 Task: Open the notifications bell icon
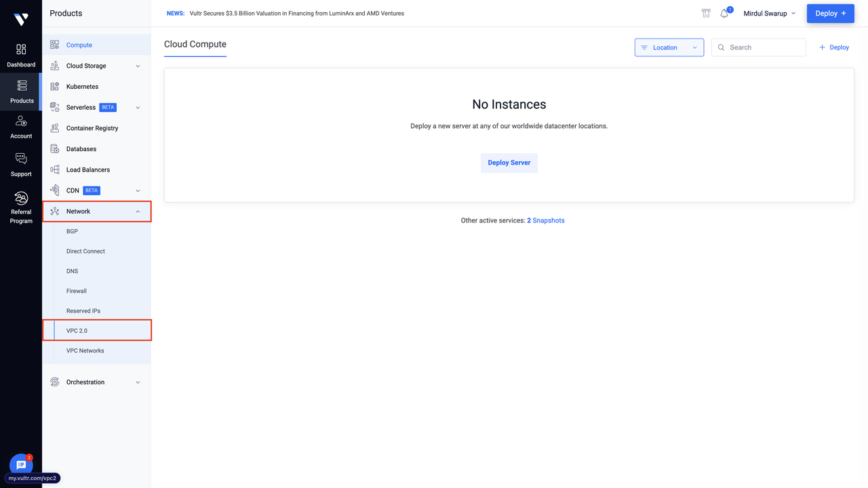tap(724, 14)
